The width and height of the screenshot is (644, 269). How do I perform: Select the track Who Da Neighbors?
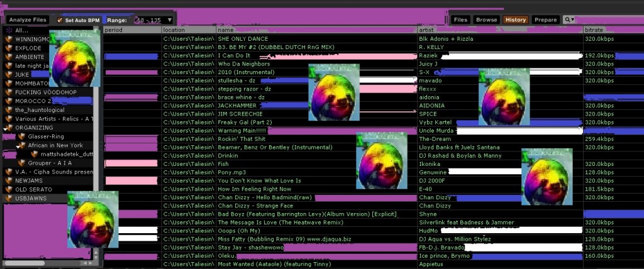pyautogui.click(x=244, y=63)
